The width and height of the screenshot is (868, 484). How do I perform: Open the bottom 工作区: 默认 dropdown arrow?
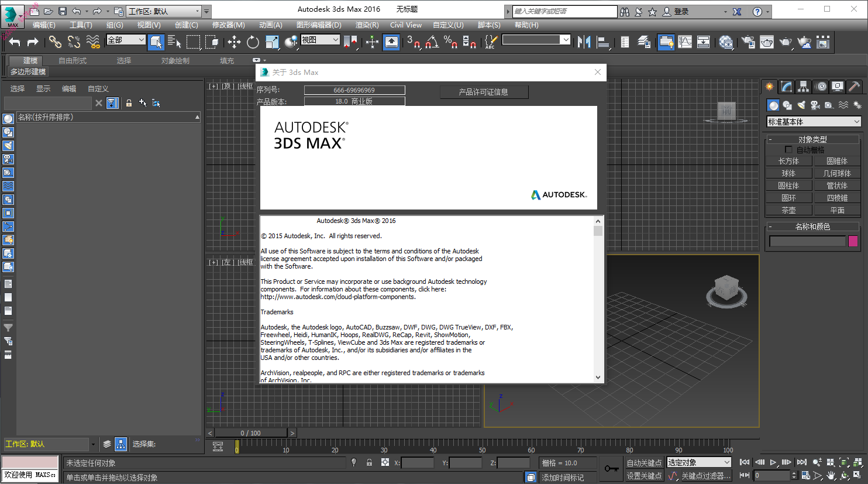coord(92,444)
